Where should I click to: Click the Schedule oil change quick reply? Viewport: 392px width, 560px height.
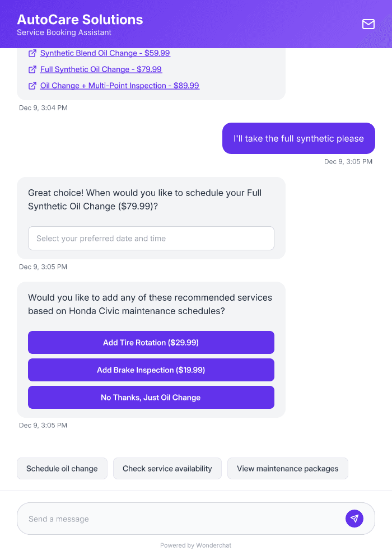(x=62, y=468)
